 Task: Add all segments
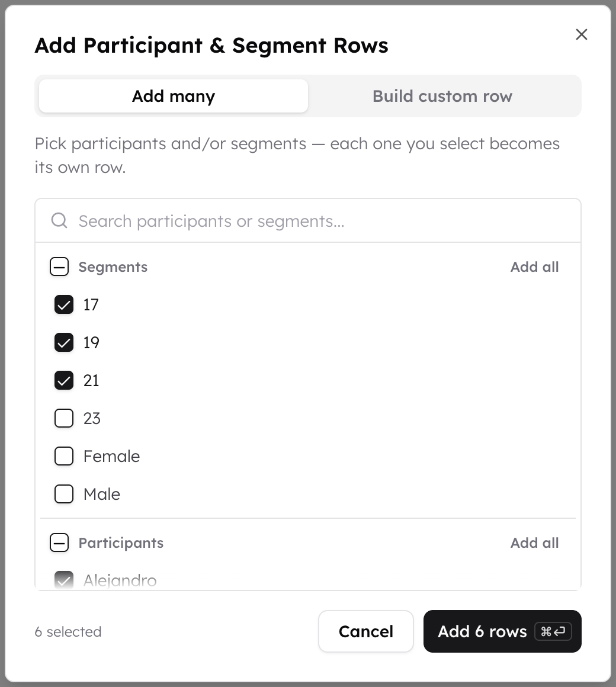[534, 267]
